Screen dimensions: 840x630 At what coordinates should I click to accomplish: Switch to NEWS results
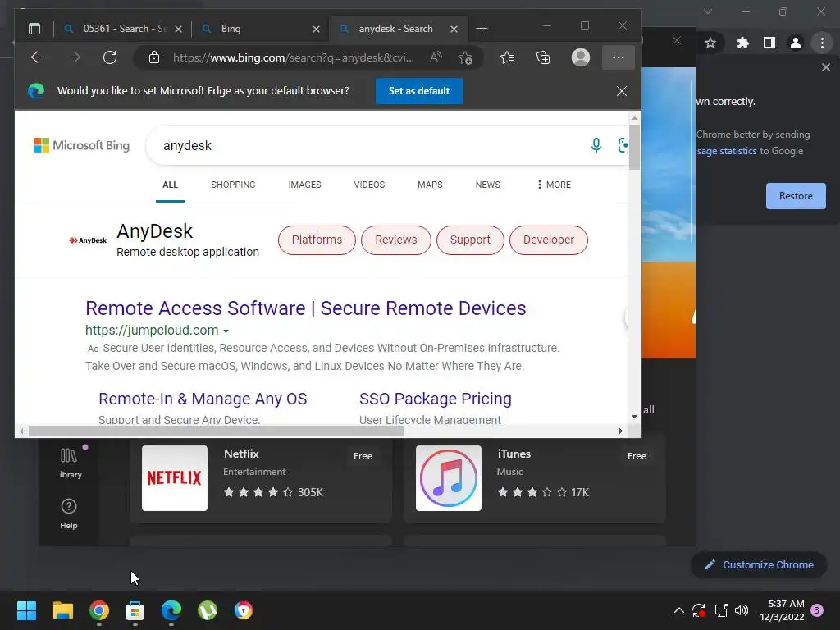click(x=487, y=185)
